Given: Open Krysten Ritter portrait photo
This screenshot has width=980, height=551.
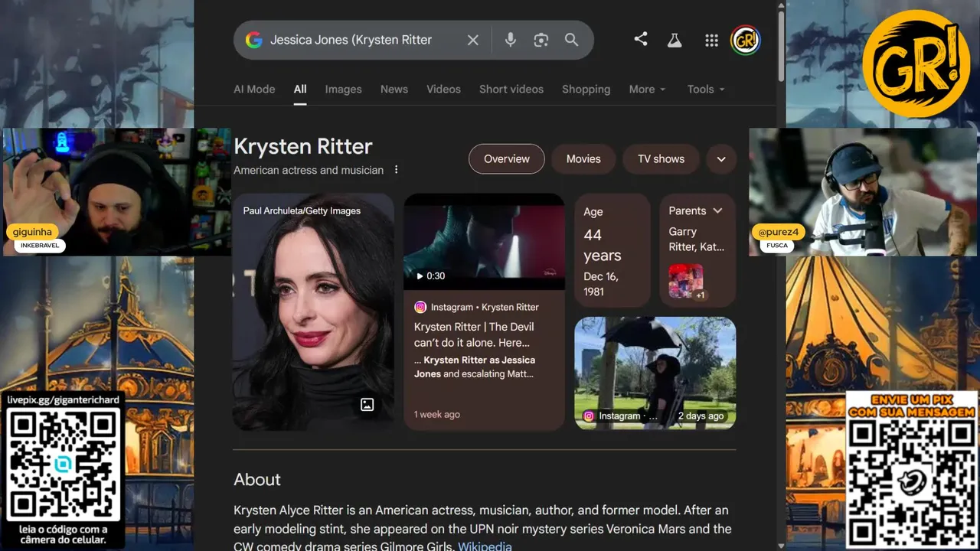Looking at the screenshot, I should [313, 311].
